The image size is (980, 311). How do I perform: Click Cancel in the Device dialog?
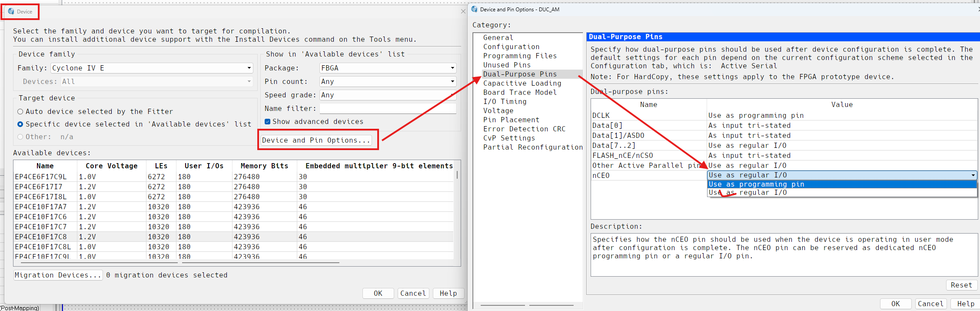[x=413, y=294]
